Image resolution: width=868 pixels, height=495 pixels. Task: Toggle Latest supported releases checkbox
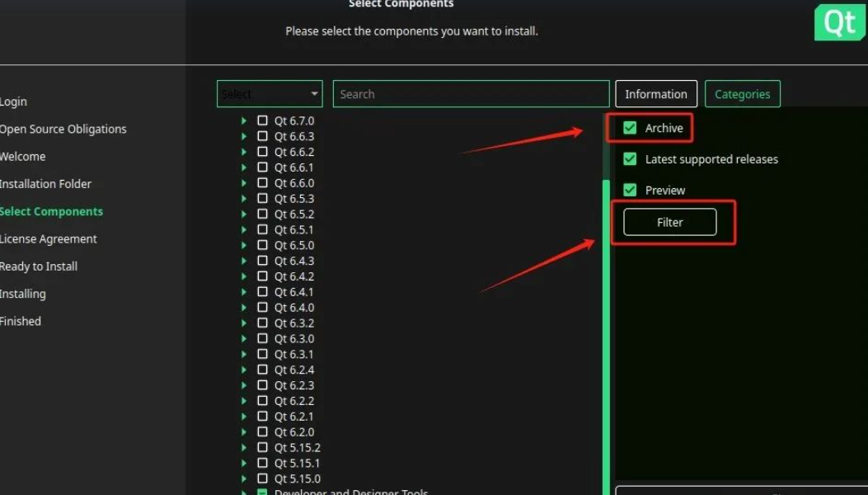coord(630,159)
